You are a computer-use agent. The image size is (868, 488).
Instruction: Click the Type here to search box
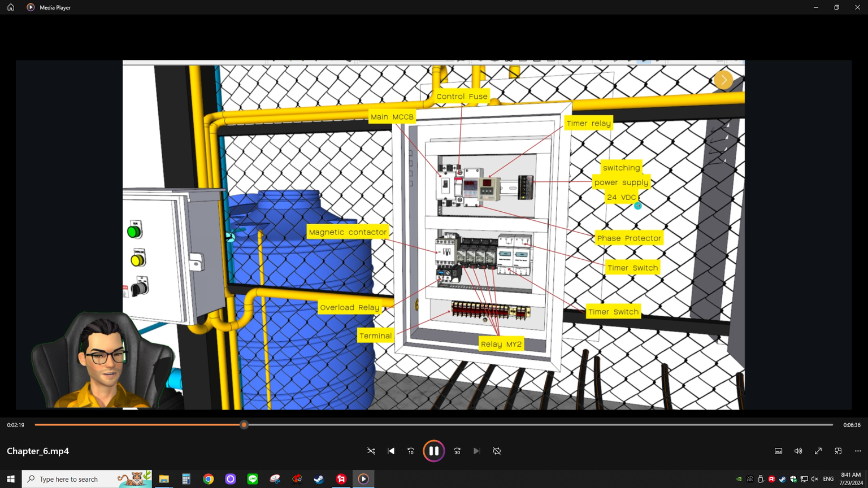[x=73, y=479]
